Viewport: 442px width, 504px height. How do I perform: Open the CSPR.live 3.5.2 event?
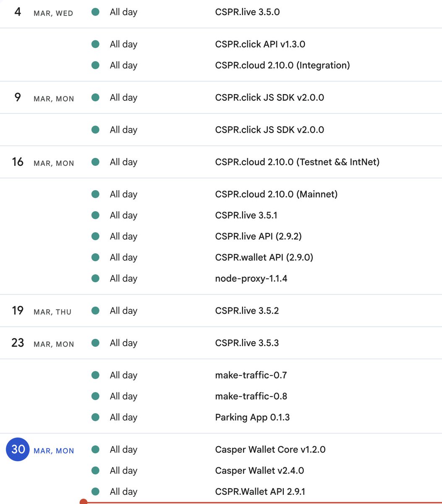click(247, 310)
